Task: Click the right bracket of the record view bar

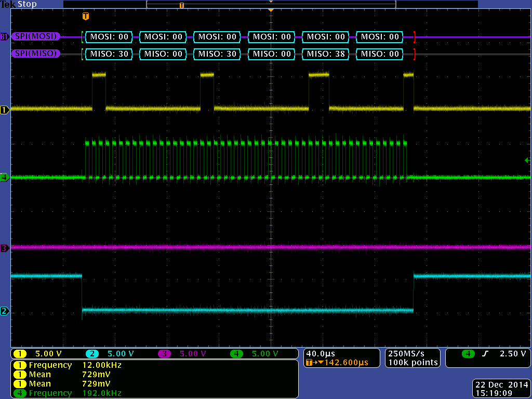Action: point(395,4)
